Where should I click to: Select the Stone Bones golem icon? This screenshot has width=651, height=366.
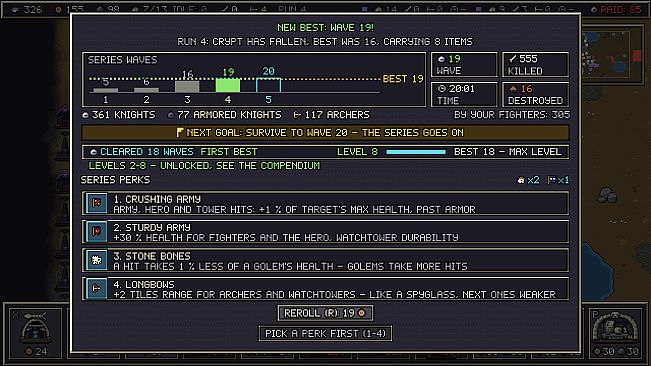coord(96,260)
